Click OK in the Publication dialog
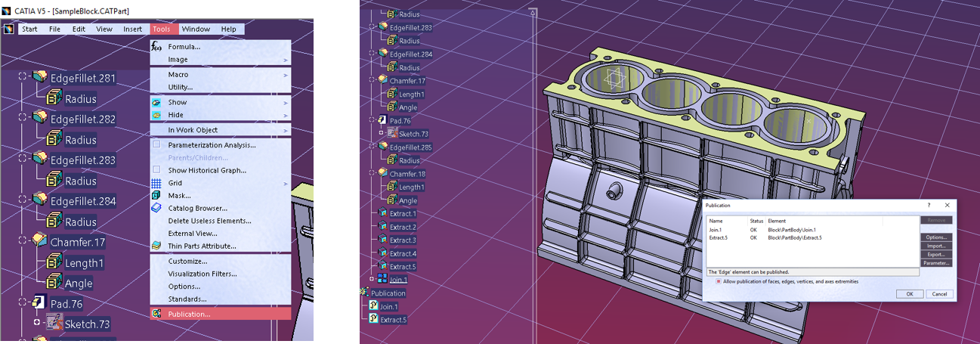The height and width of the screenshot is (344, 980). [x=909, y=294]
